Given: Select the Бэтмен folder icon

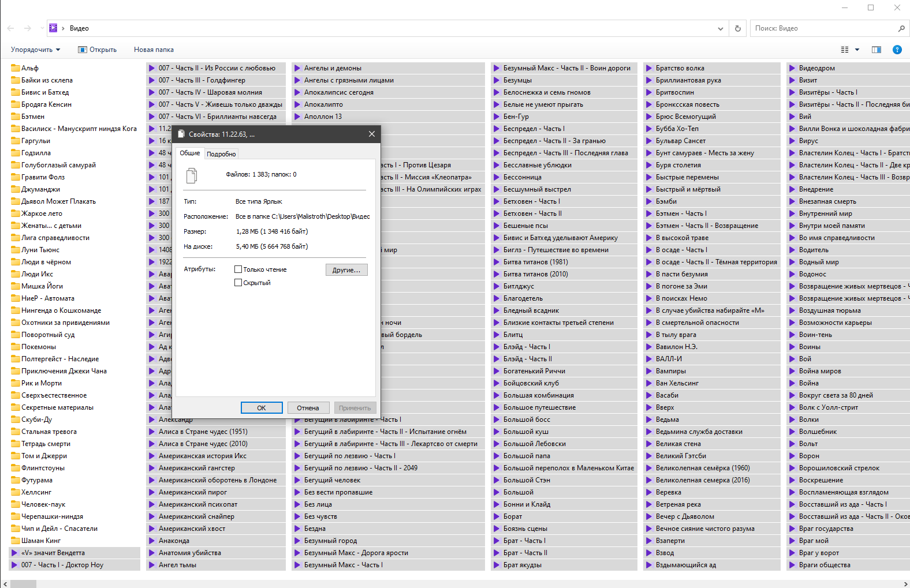Looking at the screenshot, I should [x=16, y=117].
